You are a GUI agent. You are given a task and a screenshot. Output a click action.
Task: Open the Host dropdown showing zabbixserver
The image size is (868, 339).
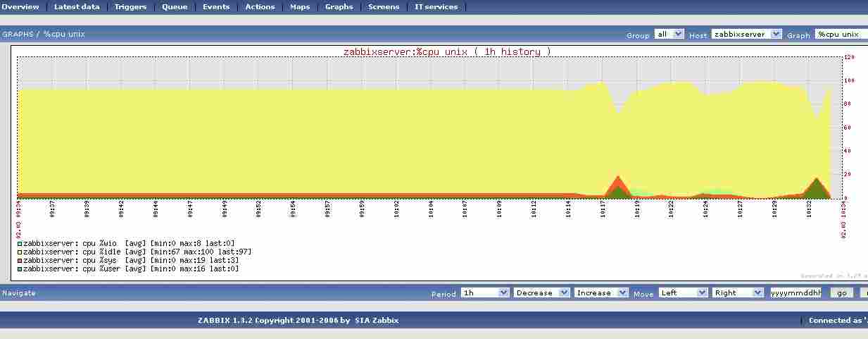pyautogui.click(x=746, y=34)
